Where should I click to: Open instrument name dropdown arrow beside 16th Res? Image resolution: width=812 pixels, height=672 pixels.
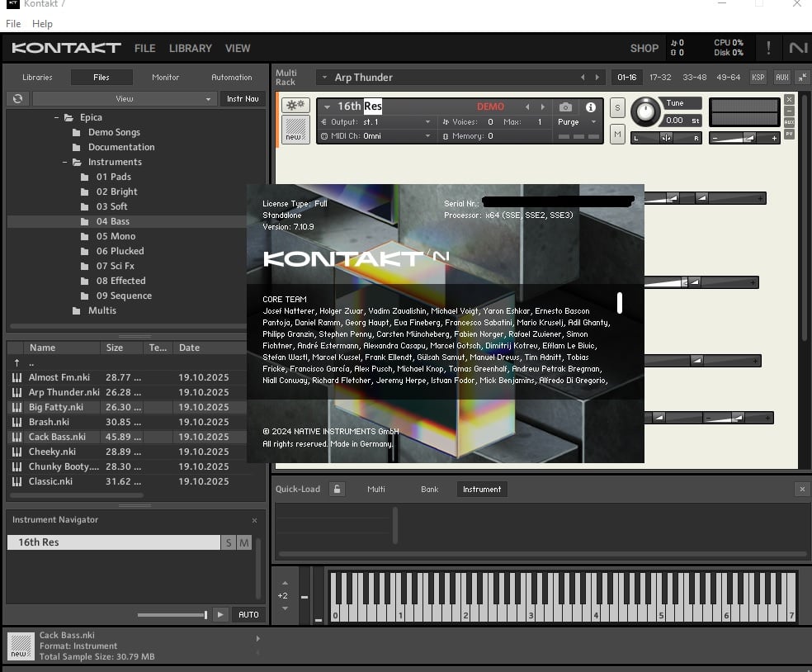(x=328, y=106)
